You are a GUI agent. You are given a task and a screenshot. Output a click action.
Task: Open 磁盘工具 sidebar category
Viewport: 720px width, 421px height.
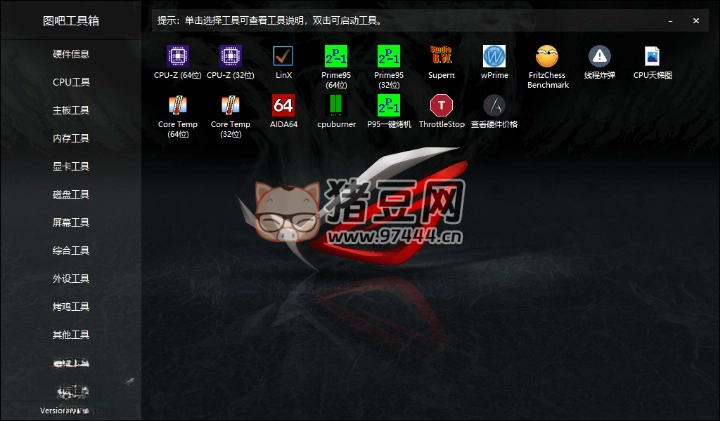(x=71, y=194)
